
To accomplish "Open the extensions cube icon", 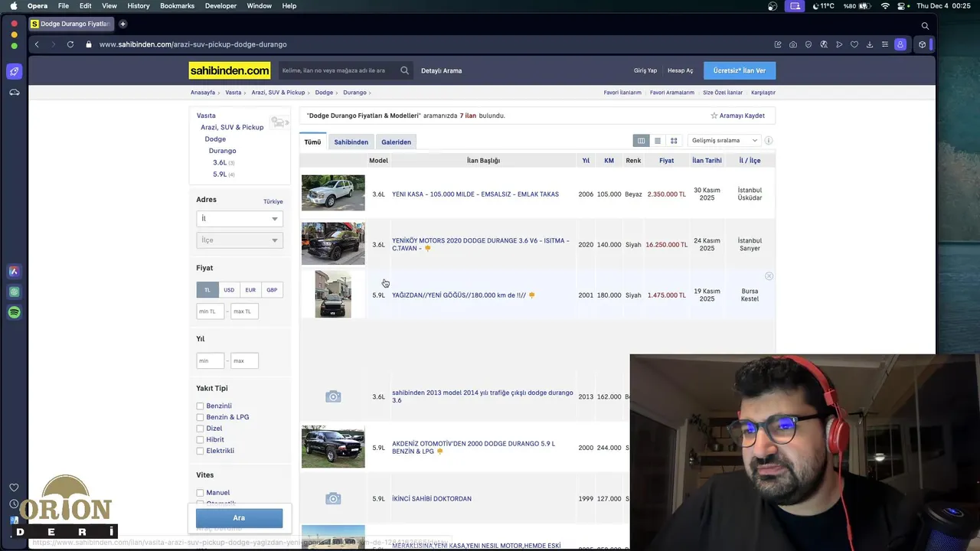I will point(922,44).
